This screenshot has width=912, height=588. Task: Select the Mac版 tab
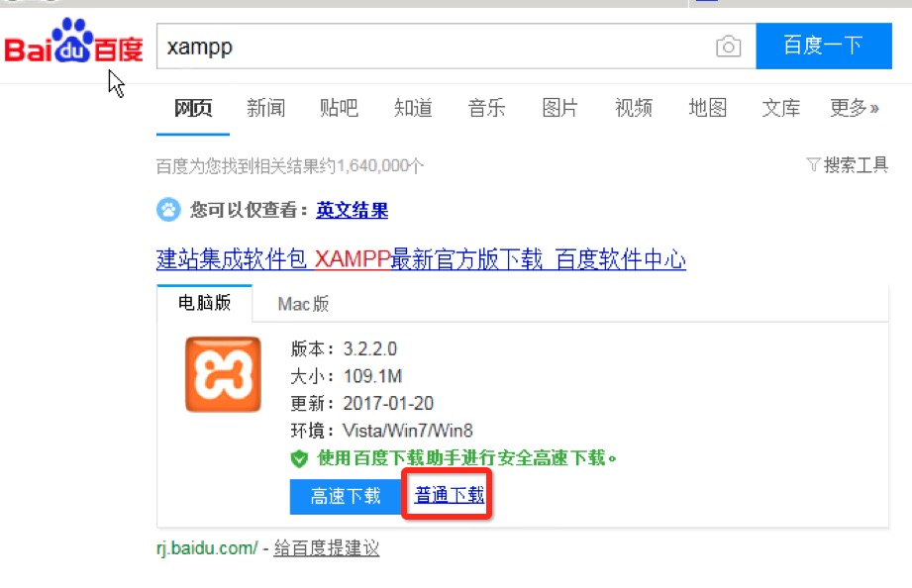(x=303, y=304)
